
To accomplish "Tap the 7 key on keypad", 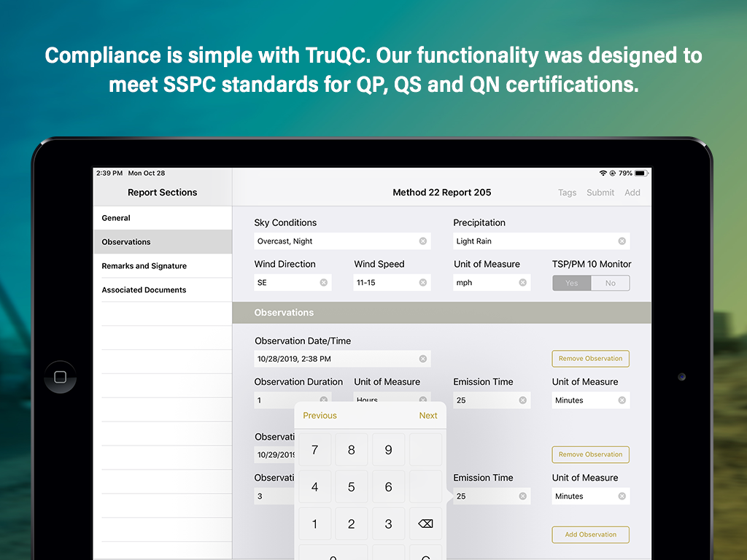I will coord(314,449).
